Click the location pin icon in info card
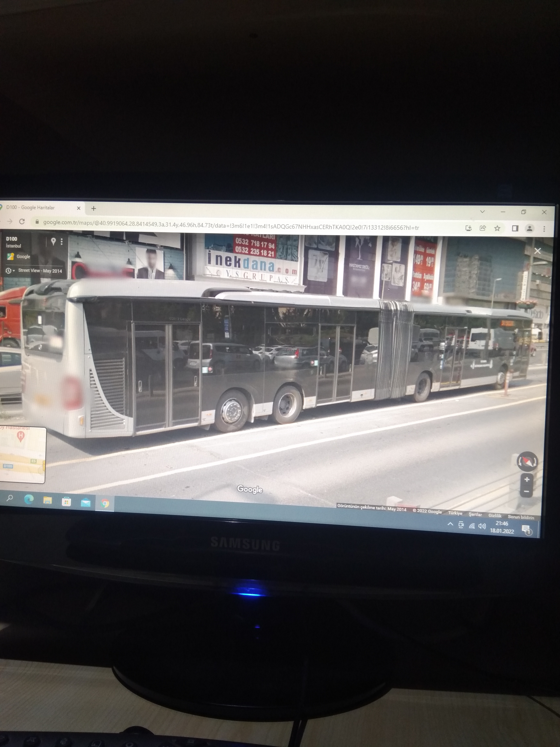560x747 pixels. (53, 241)
